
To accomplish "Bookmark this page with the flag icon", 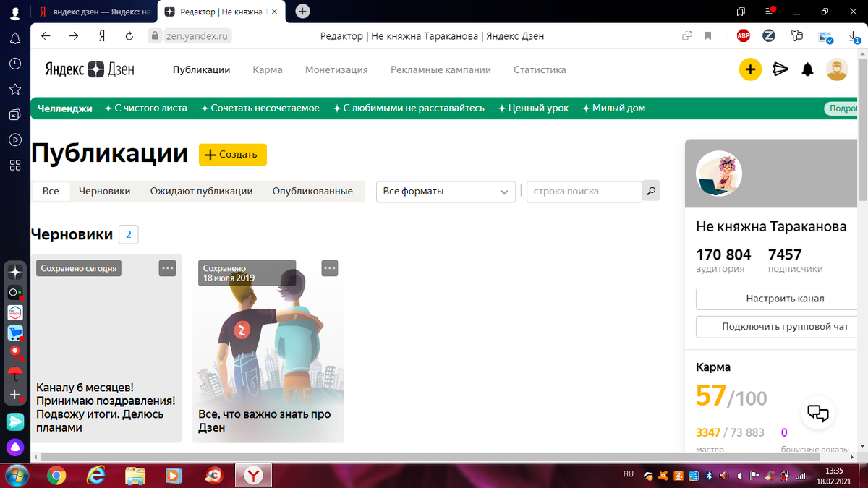I will point(708,35).
